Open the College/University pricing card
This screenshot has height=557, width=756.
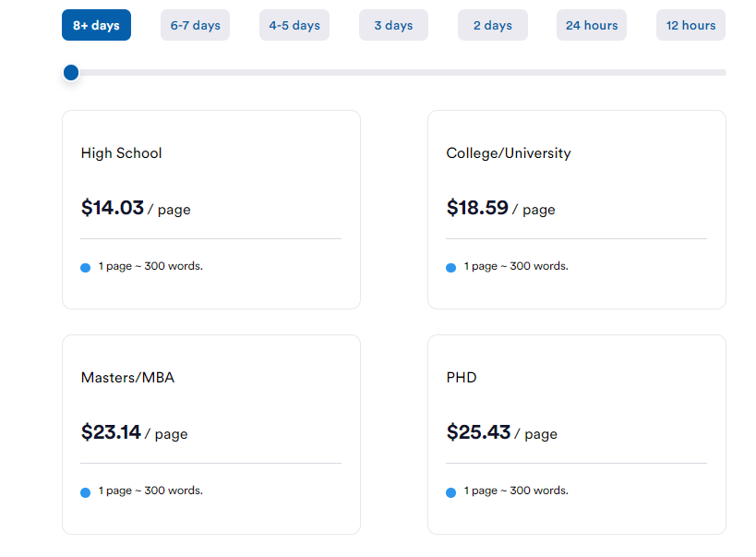[577, 210]
